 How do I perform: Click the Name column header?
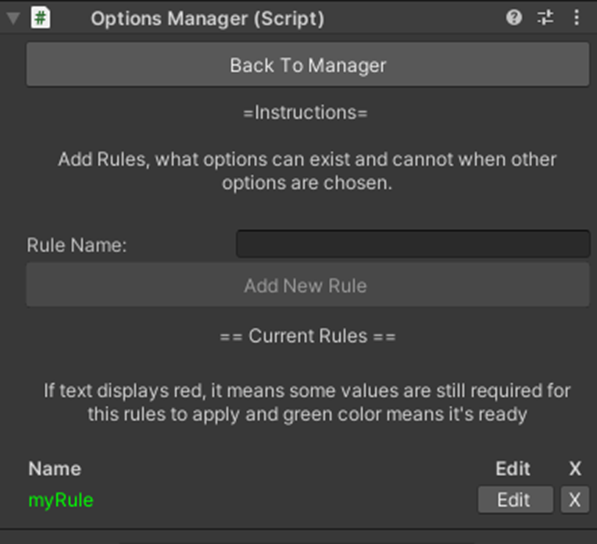(x=55, y=469)
